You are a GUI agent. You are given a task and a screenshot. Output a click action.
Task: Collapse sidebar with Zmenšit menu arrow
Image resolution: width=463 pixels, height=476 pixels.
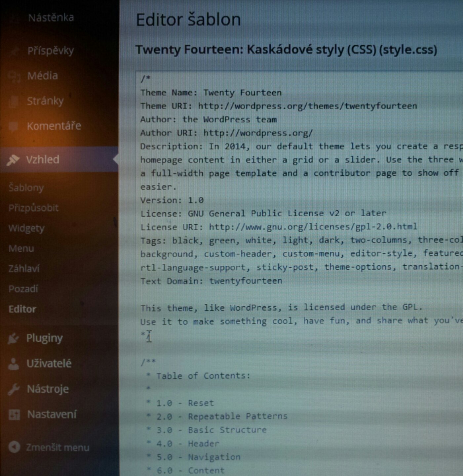(x=14, y=447)
